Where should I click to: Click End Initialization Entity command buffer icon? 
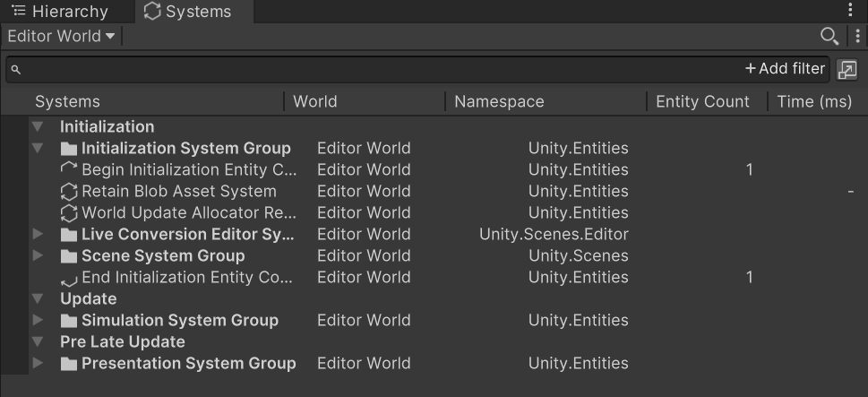pos(69,281)
